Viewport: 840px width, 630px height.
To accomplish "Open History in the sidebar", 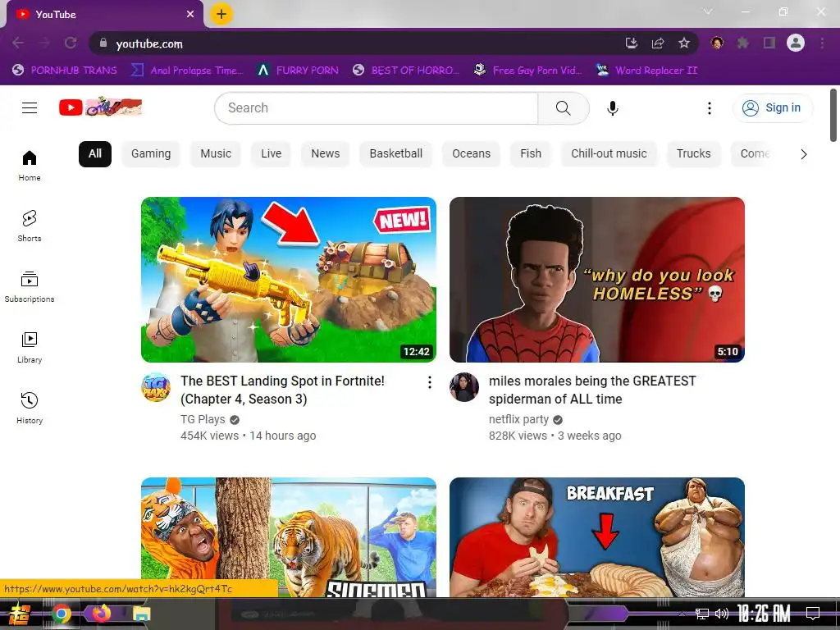I will pos(30,409).
